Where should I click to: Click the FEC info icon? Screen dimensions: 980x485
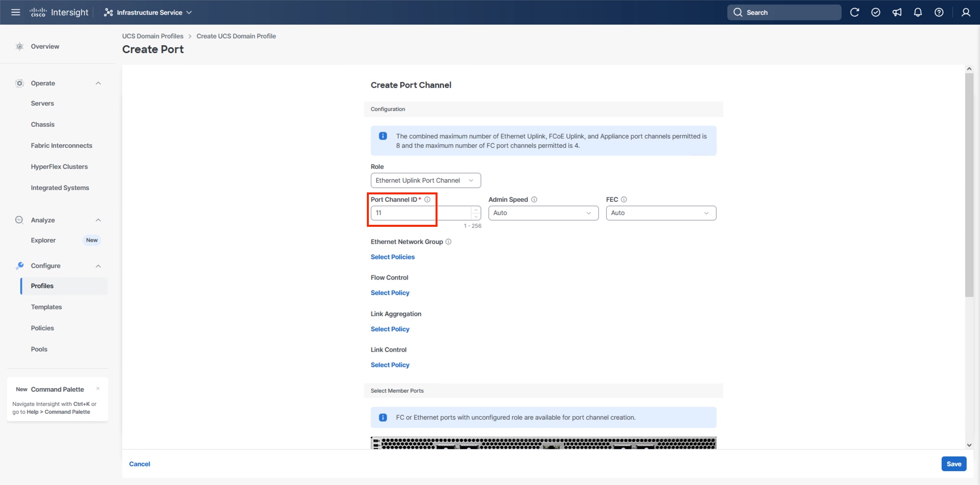point(623,199)
